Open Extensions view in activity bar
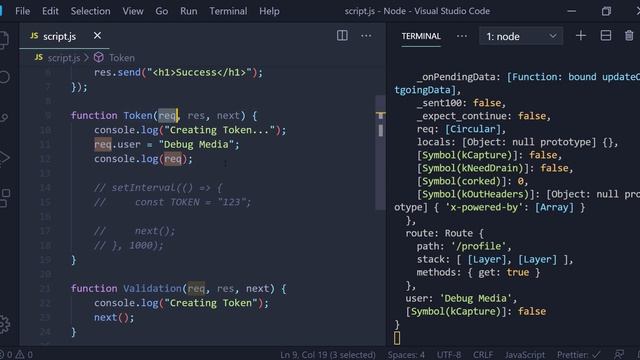Screen dimensions: 640x360 [5, 198]
